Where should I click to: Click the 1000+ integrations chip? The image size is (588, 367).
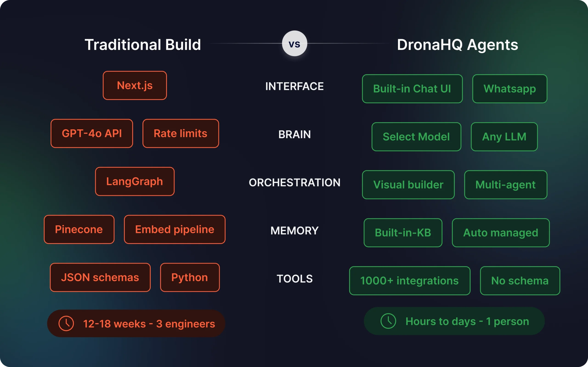(410, 281)
